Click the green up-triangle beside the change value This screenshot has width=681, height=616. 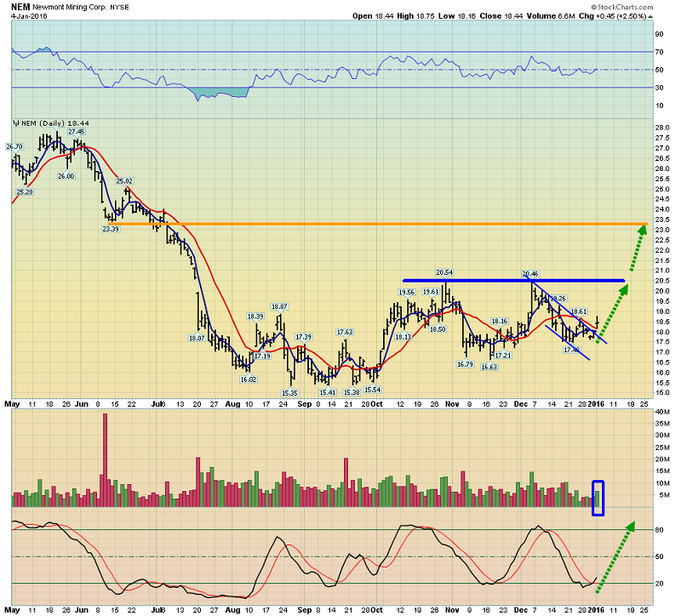coord(650,16)
